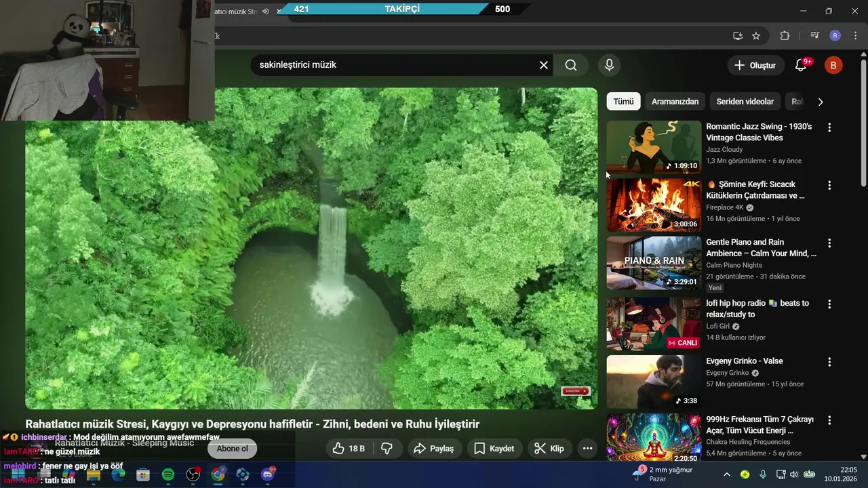
Task: Open options for Gentle Piano and Rain video
Action: 829,243
